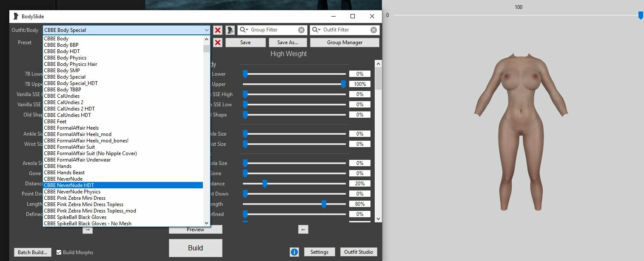
Task: Select CBBE Pink Zebra Mini Dress Topless
Action: pos(123,204)
